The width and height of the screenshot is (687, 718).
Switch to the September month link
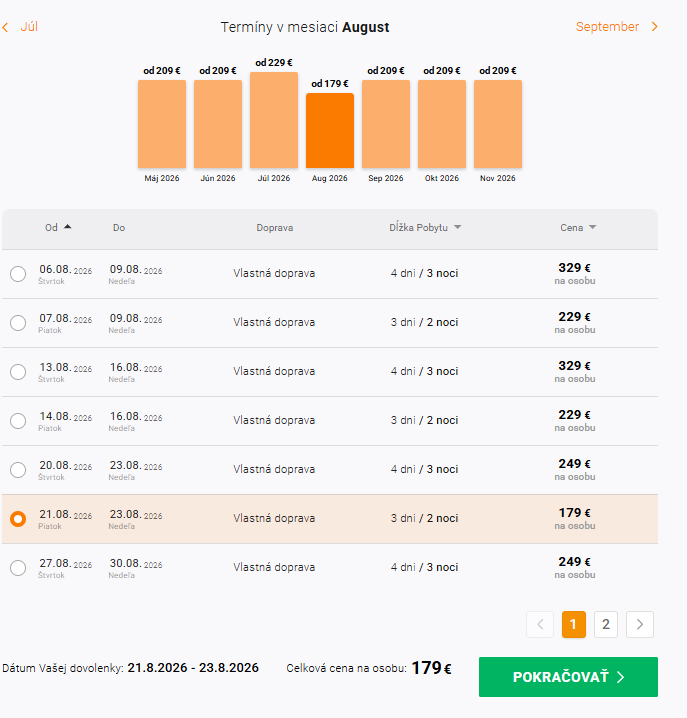[607, 27]
